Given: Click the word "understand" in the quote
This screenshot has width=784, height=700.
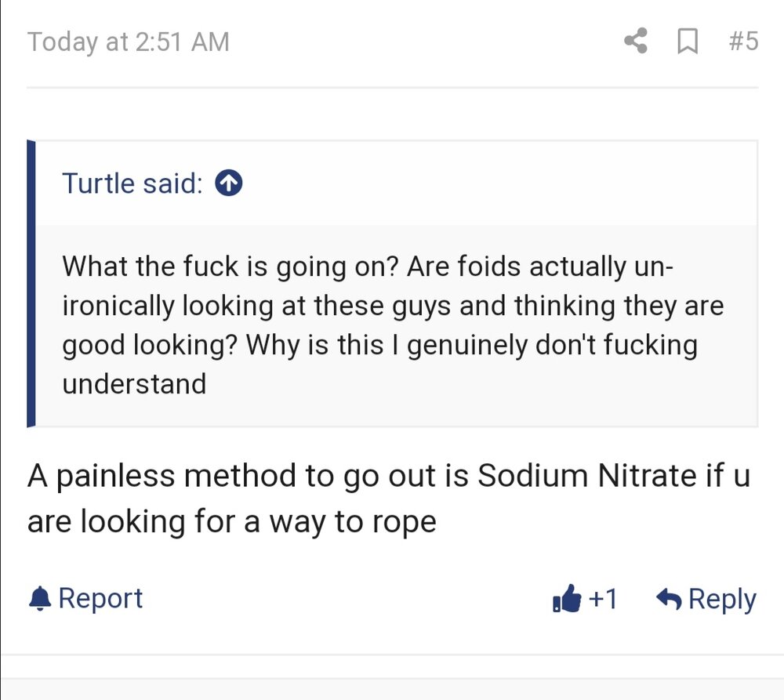Looking at the screenshot, I should [x=134, y=384].
